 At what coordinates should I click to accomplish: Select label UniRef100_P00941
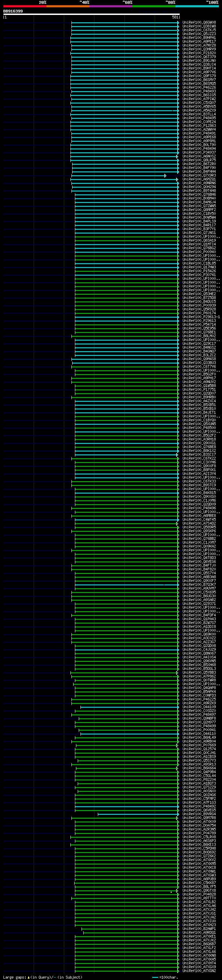[x=199, y=730]
